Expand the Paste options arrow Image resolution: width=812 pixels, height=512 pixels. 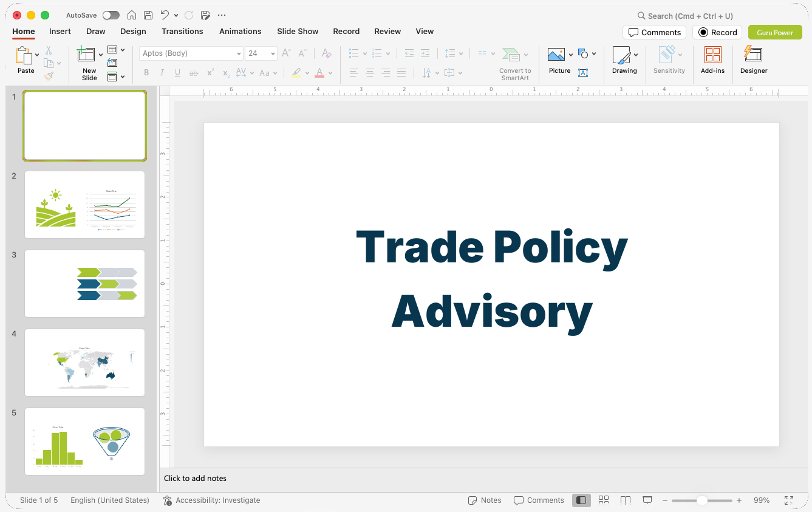[37, 55]
